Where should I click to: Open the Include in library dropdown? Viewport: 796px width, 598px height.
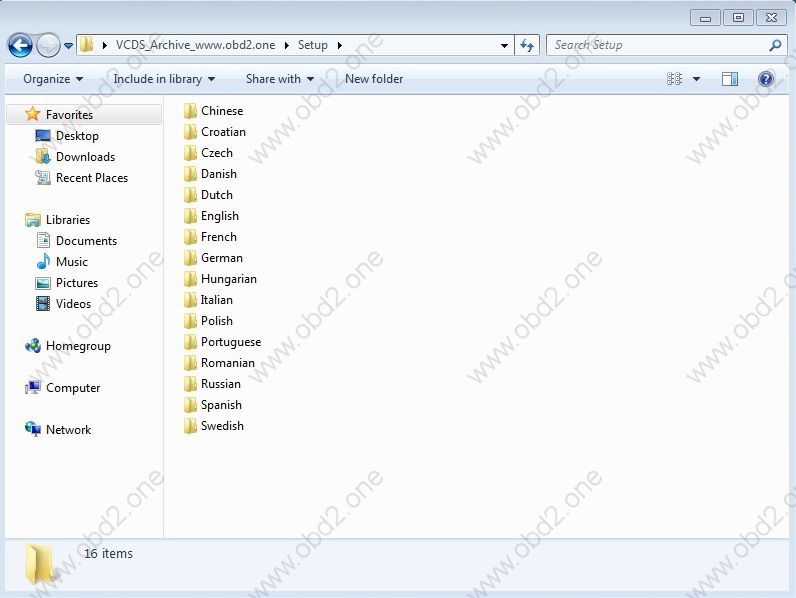point(163,79)
